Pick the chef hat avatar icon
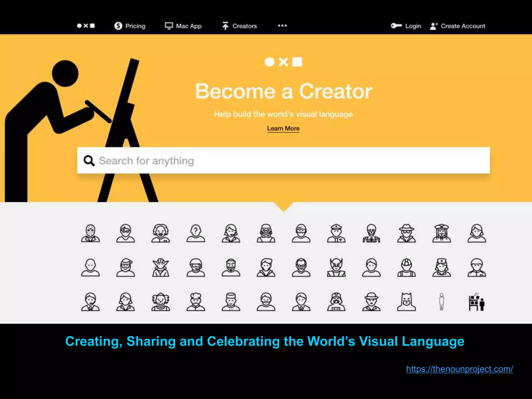The image size is (532, 399). click(196, 302)
